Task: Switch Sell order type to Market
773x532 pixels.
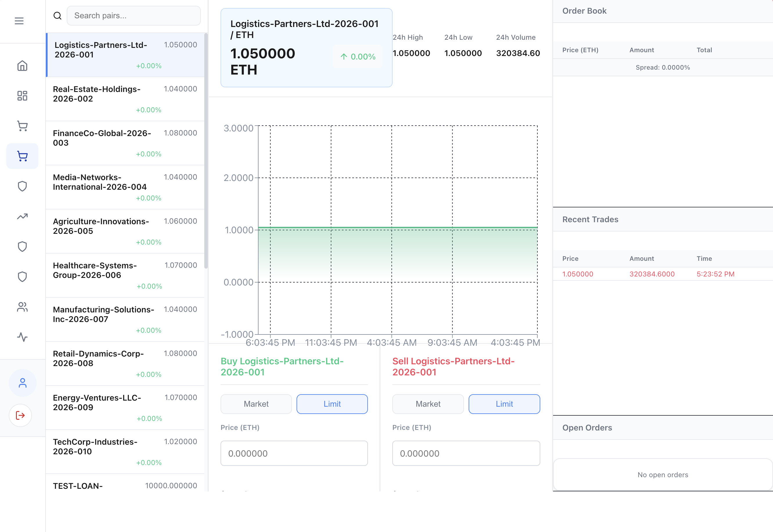Action: tap(428, 404)
